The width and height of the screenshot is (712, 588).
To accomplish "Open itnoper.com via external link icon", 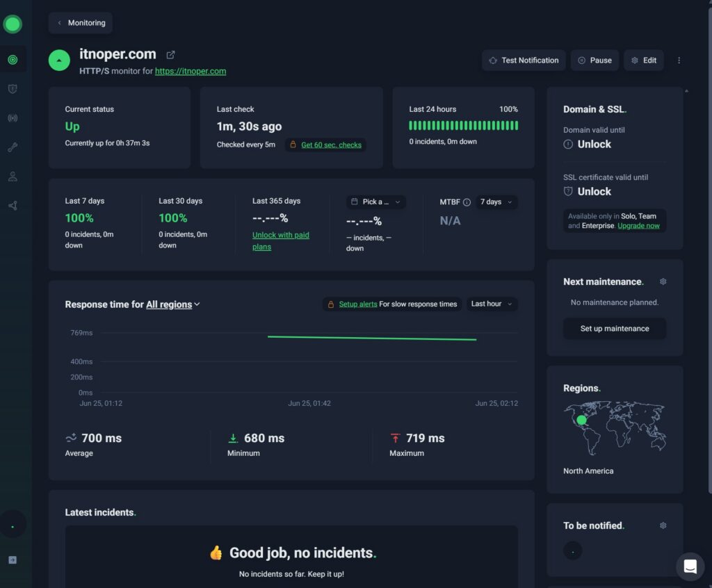I will tap(171, 55).
